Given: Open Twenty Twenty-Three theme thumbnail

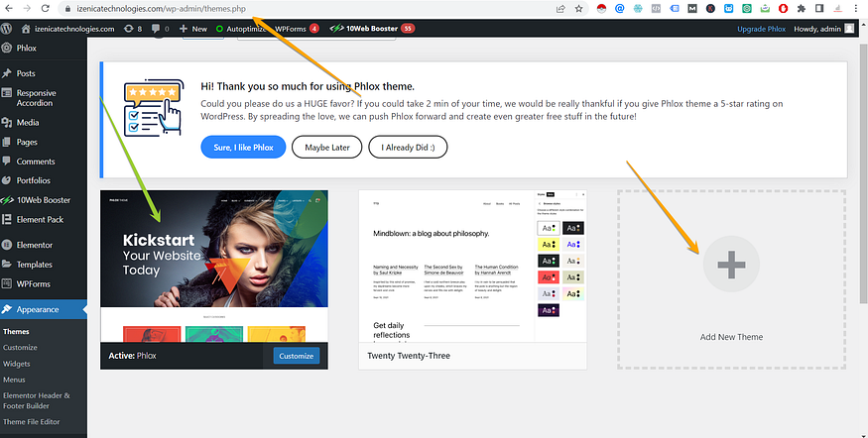Looking at the screenshot, I should (x=473, y=266).
